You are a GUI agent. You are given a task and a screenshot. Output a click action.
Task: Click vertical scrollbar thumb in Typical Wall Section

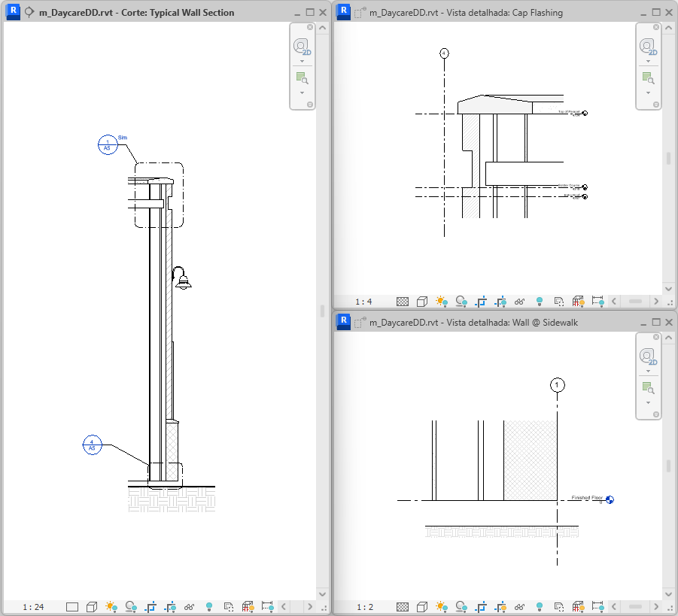(322, 311)
